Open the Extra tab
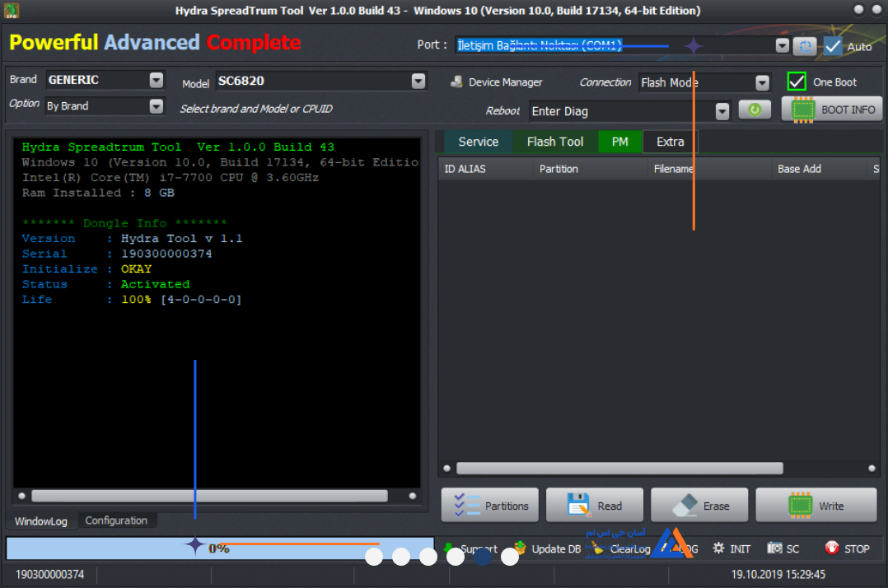 [x=671, y=142]
